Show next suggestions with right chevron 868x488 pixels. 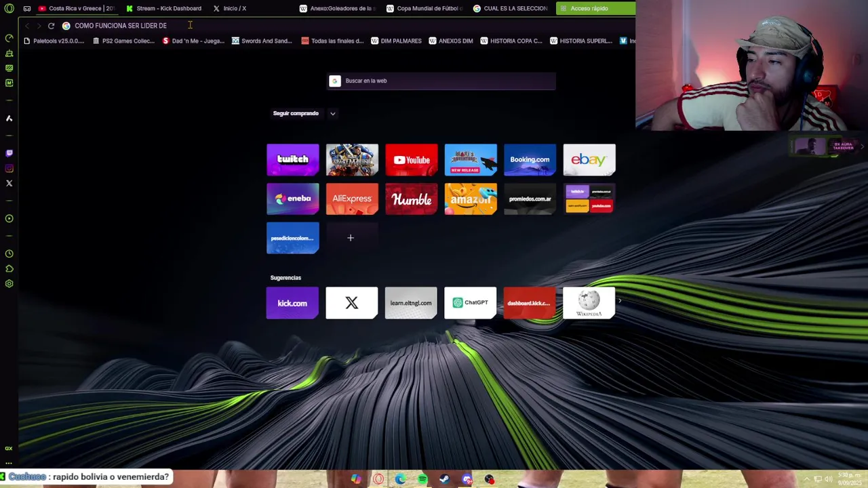point(619,301)
